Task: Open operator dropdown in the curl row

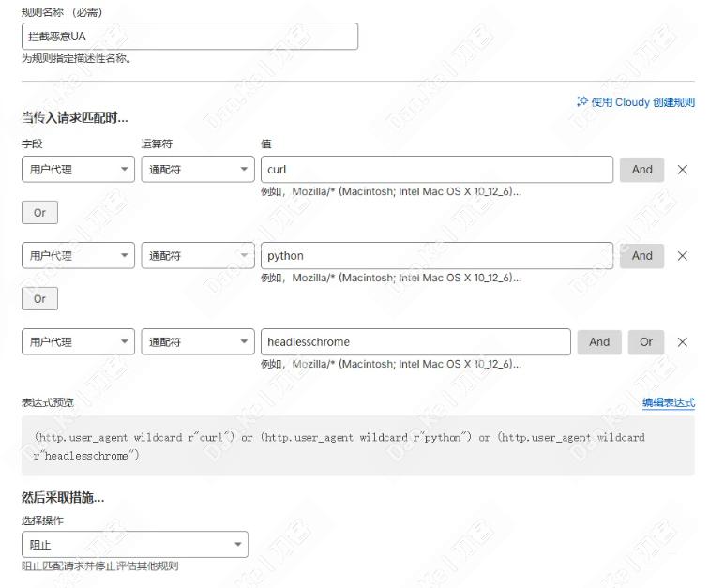Action: pyautogui.click(x=198, y=170)
